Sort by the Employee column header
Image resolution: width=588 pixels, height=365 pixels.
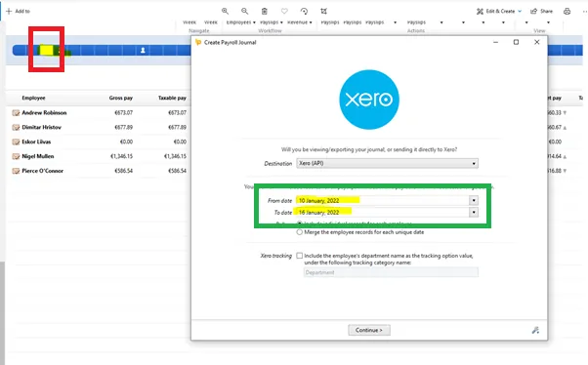[x=33, y=98]
